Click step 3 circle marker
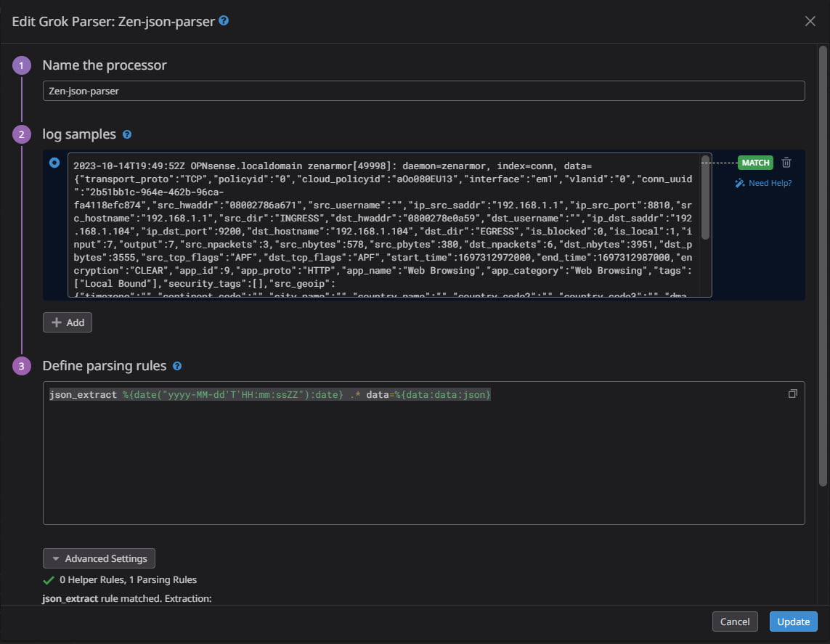The height and width of the screenshot is (644, 830). [22, 366]
